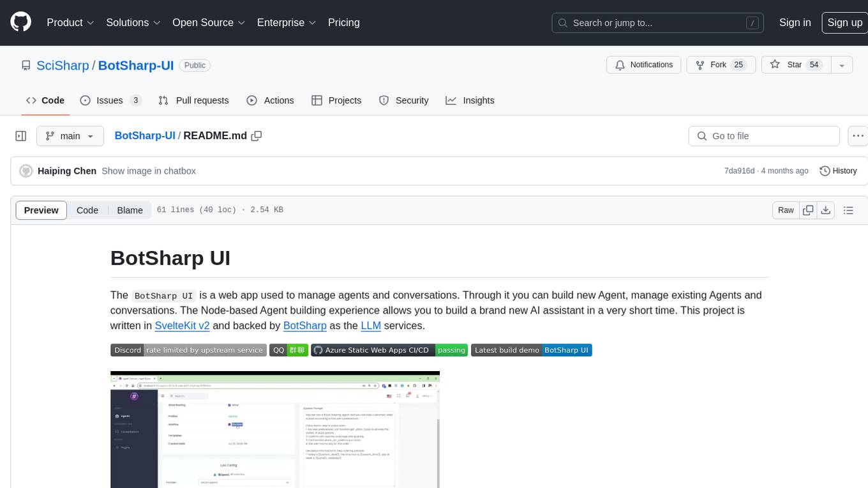The height and width of the screenshot is (488, 868).
Task: Open the README outline list
Action: pyautogui.click(x=848, y=210)
